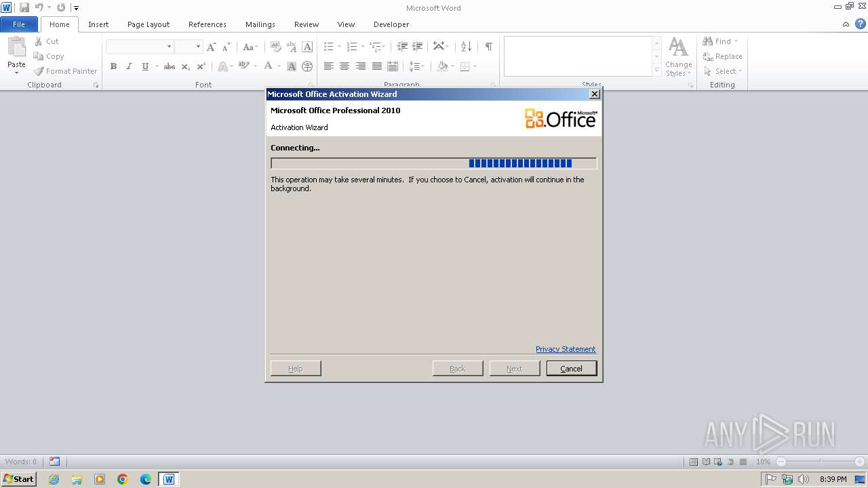Click Zoom In plus button
The height and width of the screenshot is (488, 868).
coord(860,462)
